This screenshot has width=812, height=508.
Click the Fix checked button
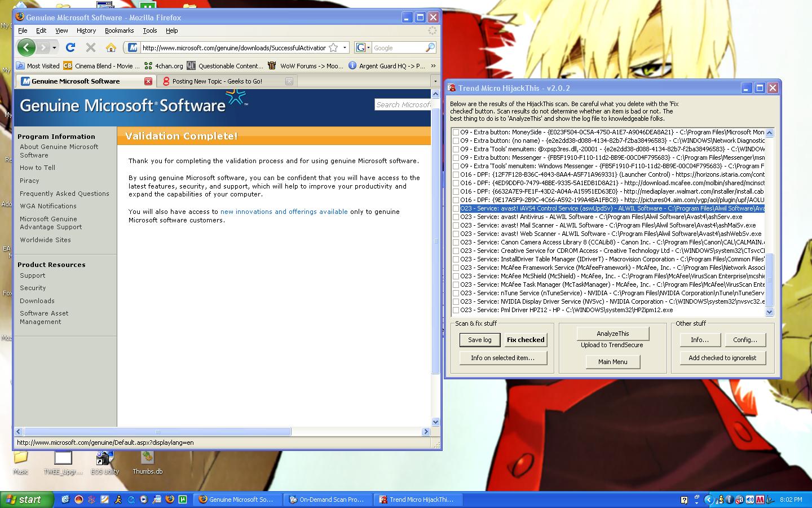526,340
